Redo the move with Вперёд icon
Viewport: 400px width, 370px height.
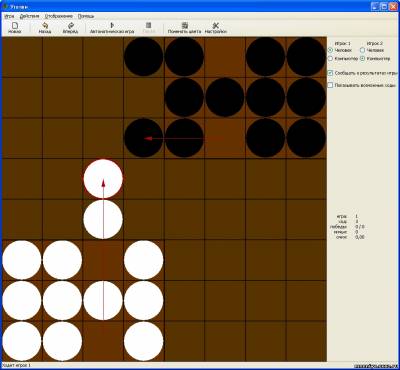click(x=70, y=28)
